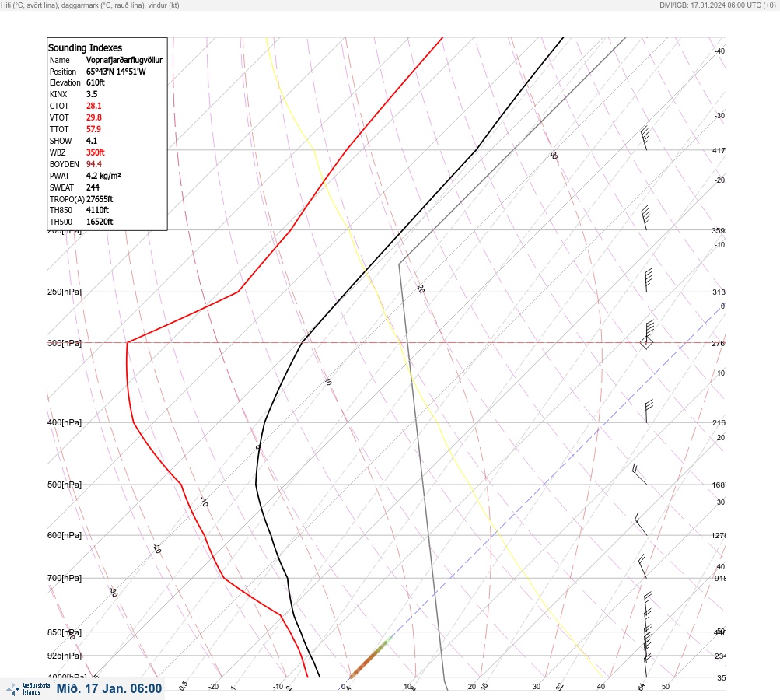Click the Veðurstofa Íslands logo
The image size is (780, 700).
(x=28, y=689)
